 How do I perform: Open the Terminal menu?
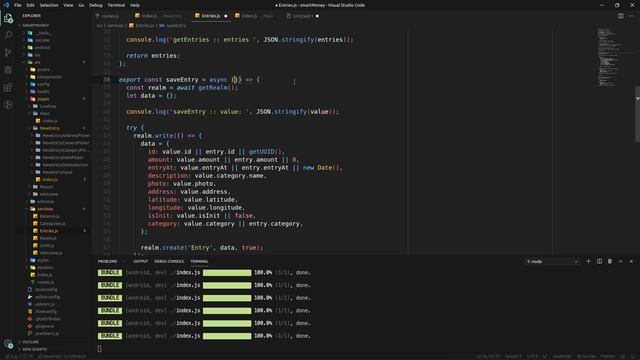click(116, 5)
